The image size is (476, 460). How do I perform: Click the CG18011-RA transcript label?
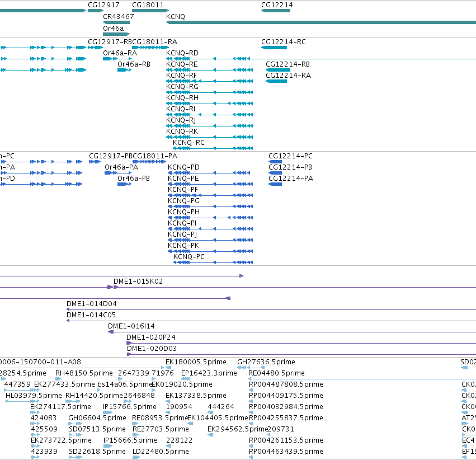[x=155, y=42]
